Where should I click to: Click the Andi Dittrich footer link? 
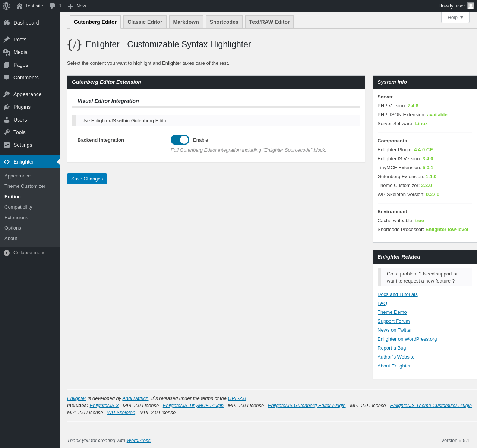[x=135, y=398]
